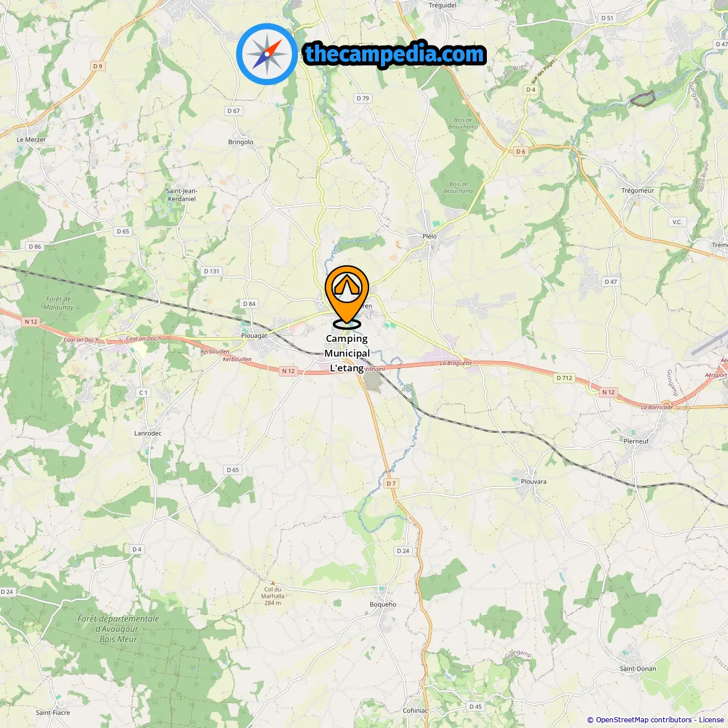Select the Plouvara village label
This screenshot has height=728, width=728.
pyautogui.click(x=533, y=482)
